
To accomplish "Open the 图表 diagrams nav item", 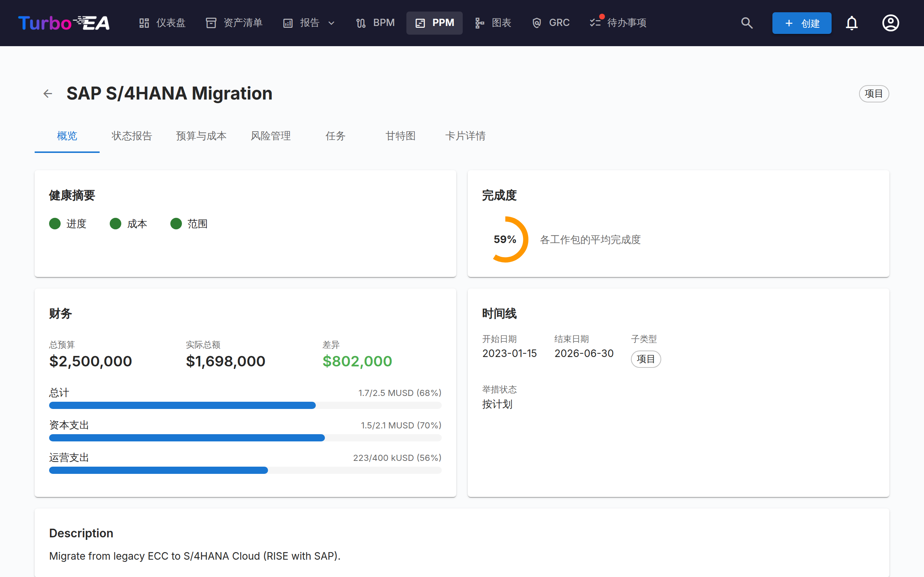I will point(493,23).
